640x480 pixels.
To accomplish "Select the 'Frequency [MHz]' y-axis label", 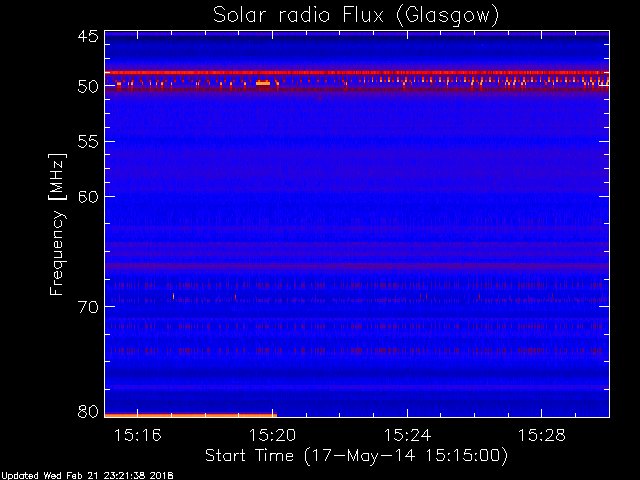I will 57,224.
